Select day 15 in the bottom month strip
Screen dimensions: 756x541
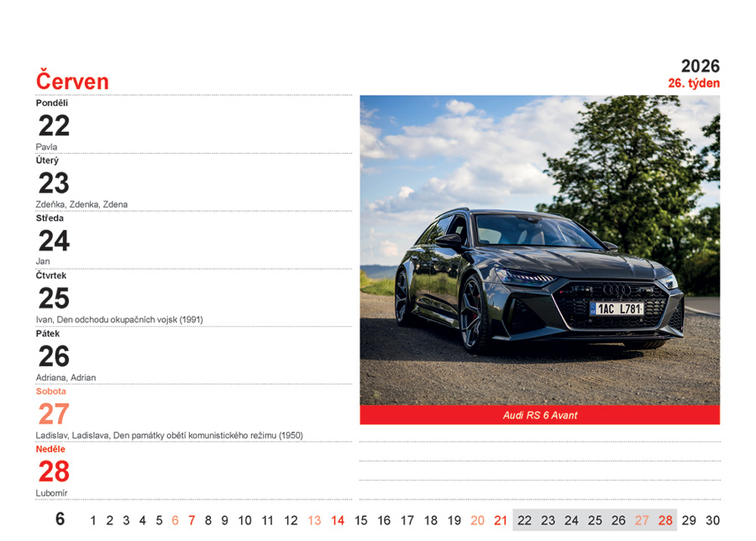(x=360, y=521)
